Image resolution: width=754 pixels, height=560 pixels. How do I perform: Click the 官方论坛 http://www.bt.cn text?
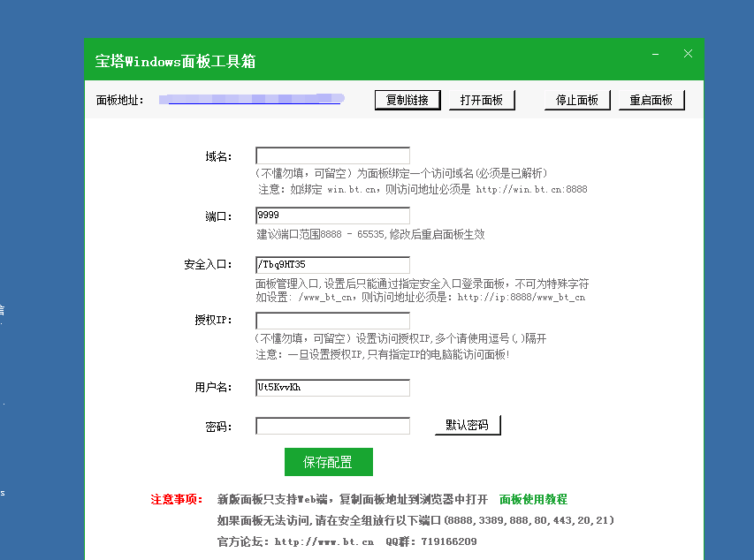point(295,541)
